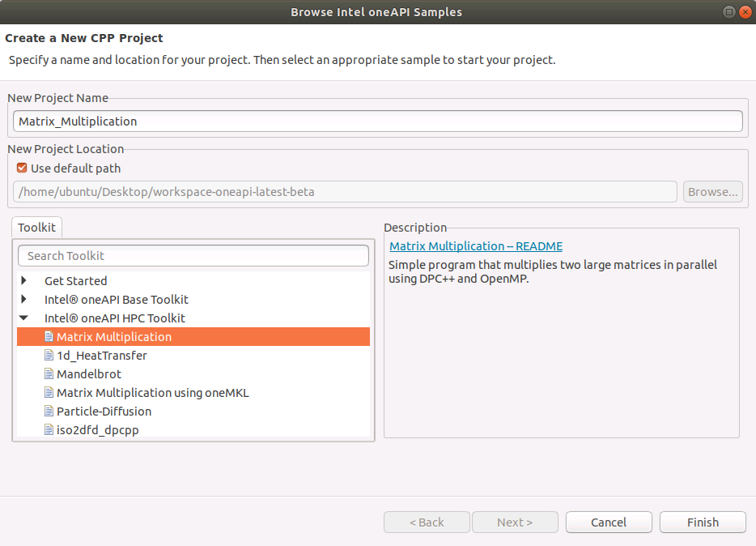Click the Matrix Multiplication sample file icon
This screenshot has height=546, width=756.
tap(49, 336)
